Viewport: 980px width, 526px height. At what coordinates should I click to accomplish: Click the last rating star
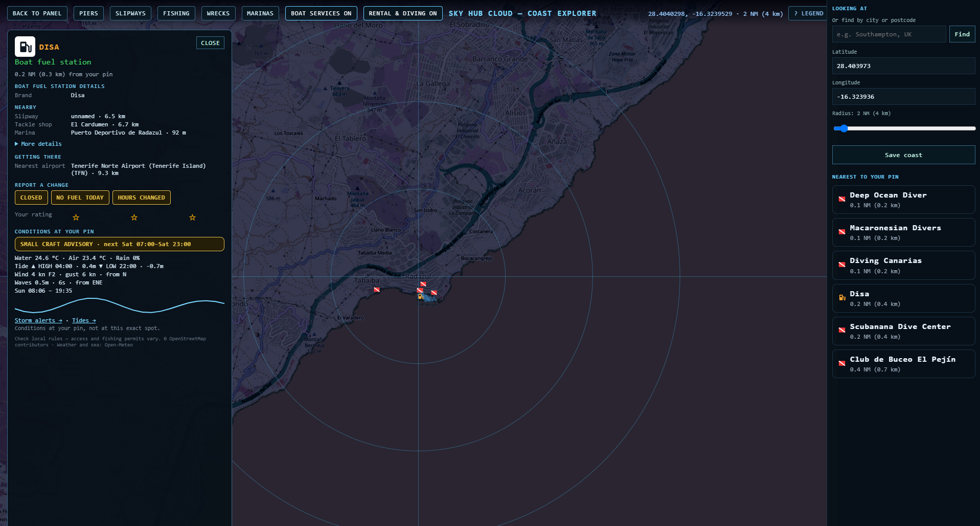click(192, 217)
